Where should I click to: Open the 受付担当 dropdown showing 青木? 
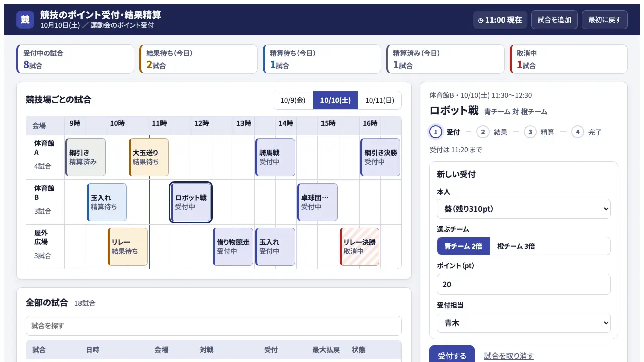tap(523, 323)
